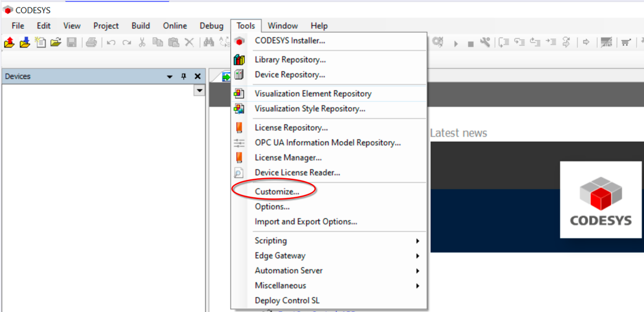Open Devices panel window position dropdown arrow
The height and width of the screenshot is (312, 644).
pos(170,77)
